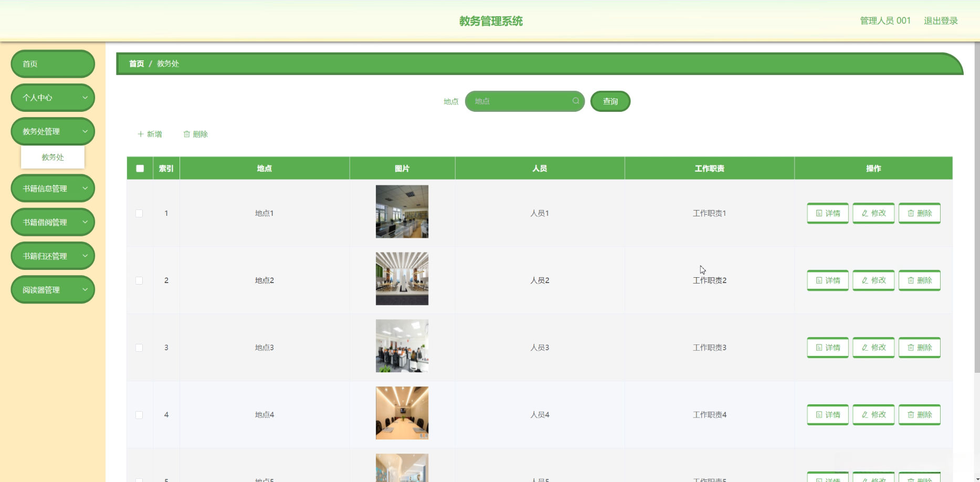Open the thumbnail image for 地点3
The width and height of the screenshot is (980, 482).
click(x=402, y=346)
